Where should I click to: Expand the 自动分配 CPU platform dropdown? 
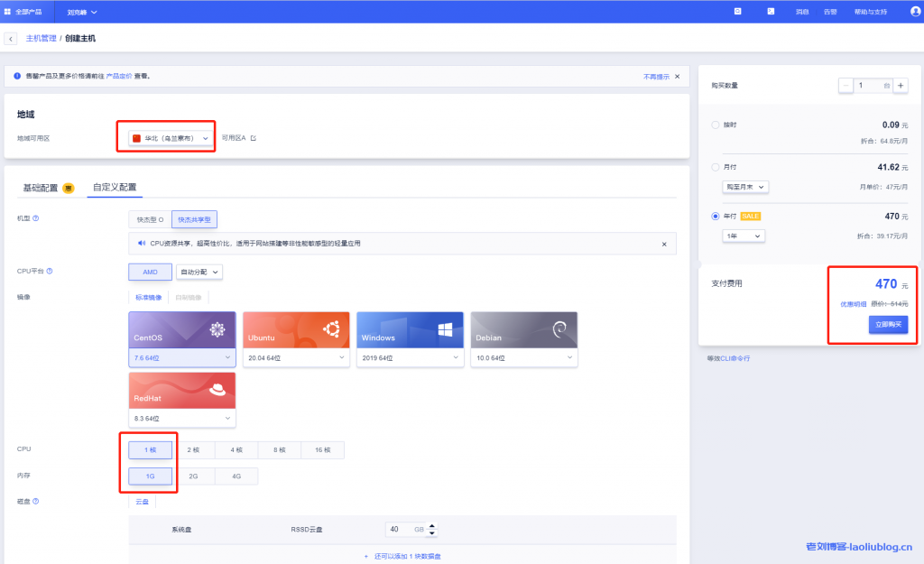click(x=199, y=272)
